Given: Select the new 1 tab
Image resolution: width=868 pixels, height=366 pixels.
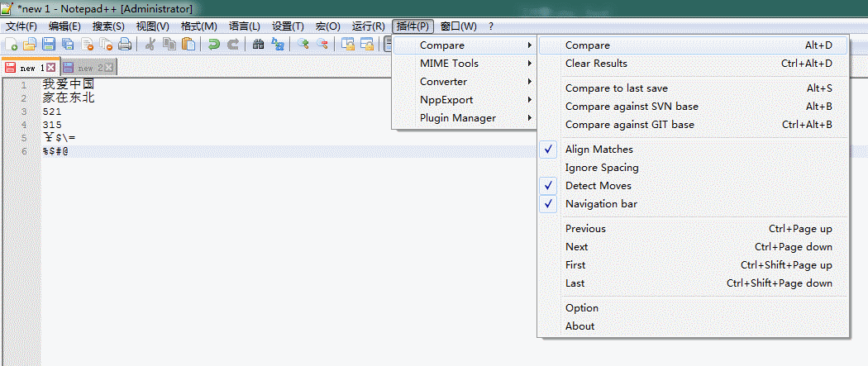Looking at the screenshot, I should [31, 67].
